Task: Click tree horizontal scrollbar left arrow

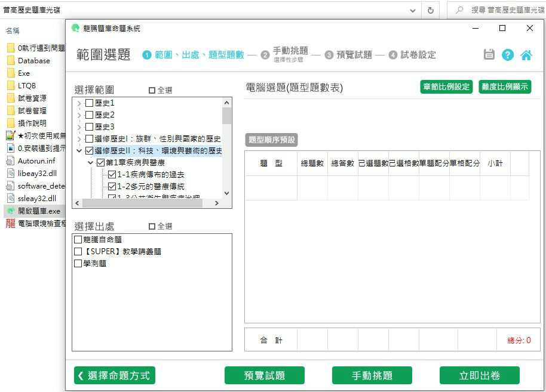Action: pyautogui.click(x=77, y=203)
